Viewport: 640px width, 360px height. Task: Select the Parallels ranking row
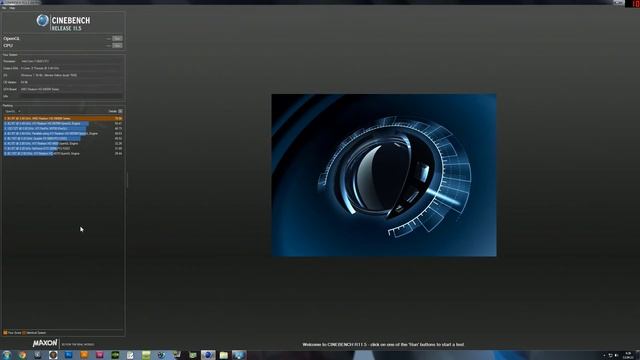click(63, 133)
